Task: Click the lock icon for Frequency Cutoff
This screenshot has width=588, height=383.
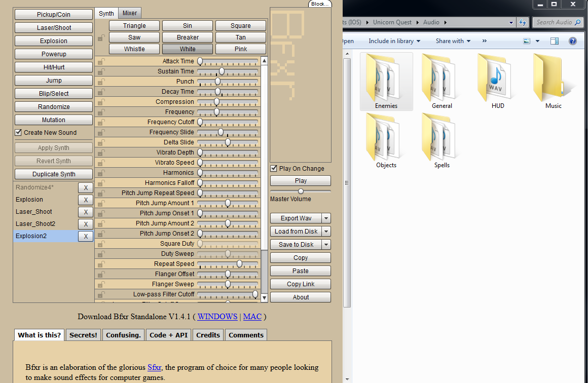Action: coord(101,122)
